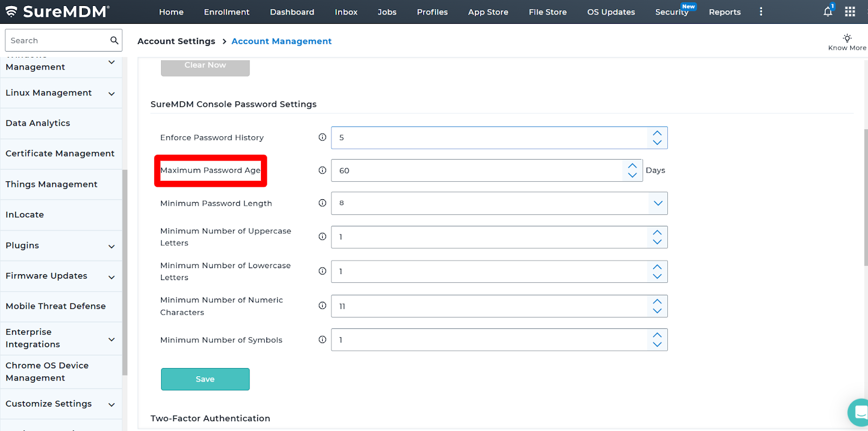Open the Jobs tab
Screen dimensions: 868x431
click(x=387, y=12)
